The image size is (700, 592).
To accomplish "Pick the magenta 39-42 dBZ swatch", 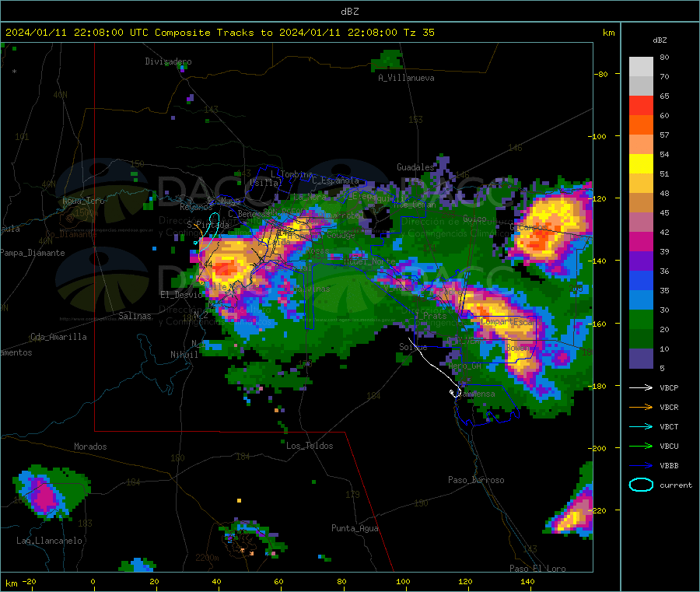I will 641,241.
